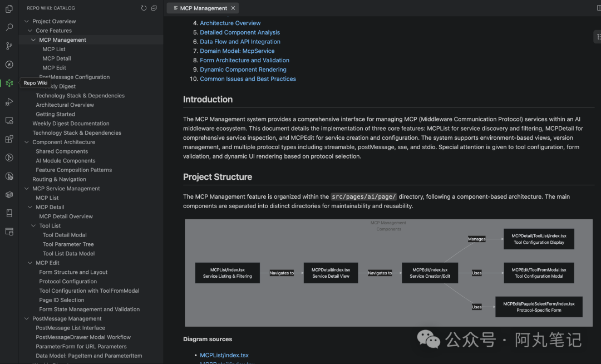
Task: Open the Weekly Digest Documentation entry
Action: pos(71,124)
